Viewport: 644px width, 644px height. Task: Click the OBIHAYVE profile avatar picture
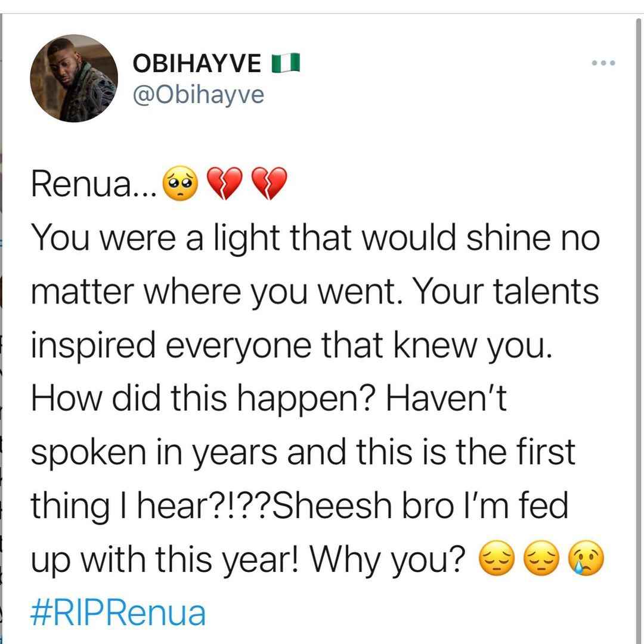75,79
